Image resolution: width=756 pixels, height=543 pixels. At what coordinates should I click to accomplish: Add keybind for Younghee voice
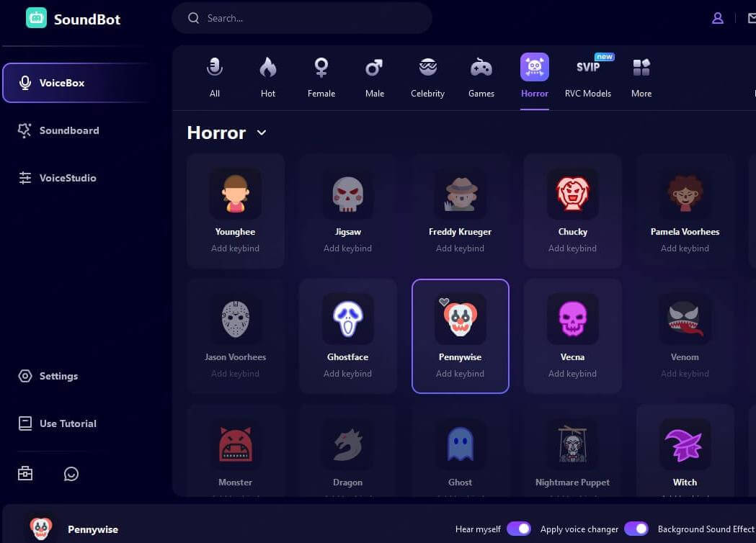pos(235,248)
